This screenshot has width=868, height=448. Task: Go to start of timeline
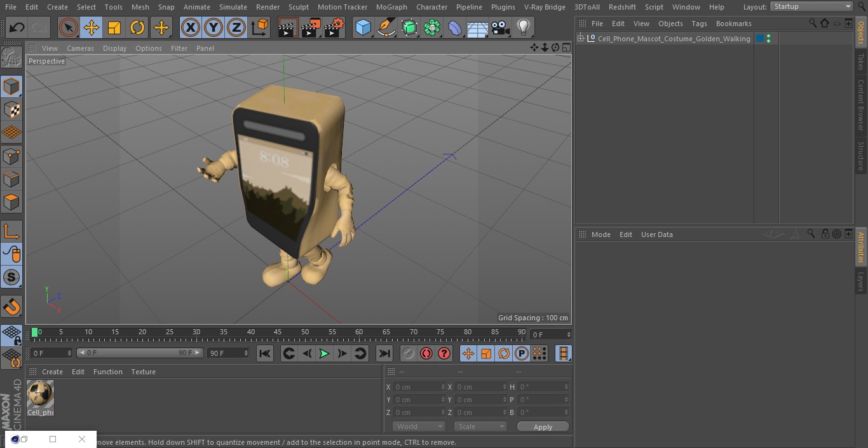265,353
